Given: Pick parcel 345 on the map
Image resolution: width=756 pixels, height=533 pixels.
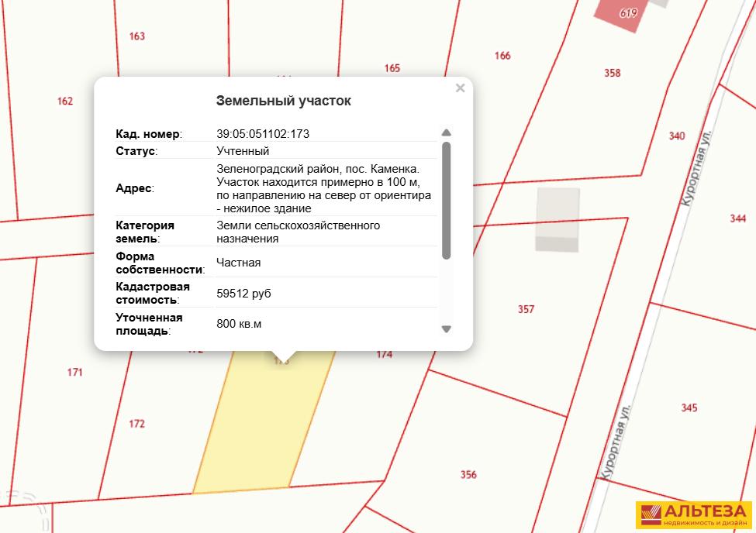Looking at the screenshot, I should (689, 407).
